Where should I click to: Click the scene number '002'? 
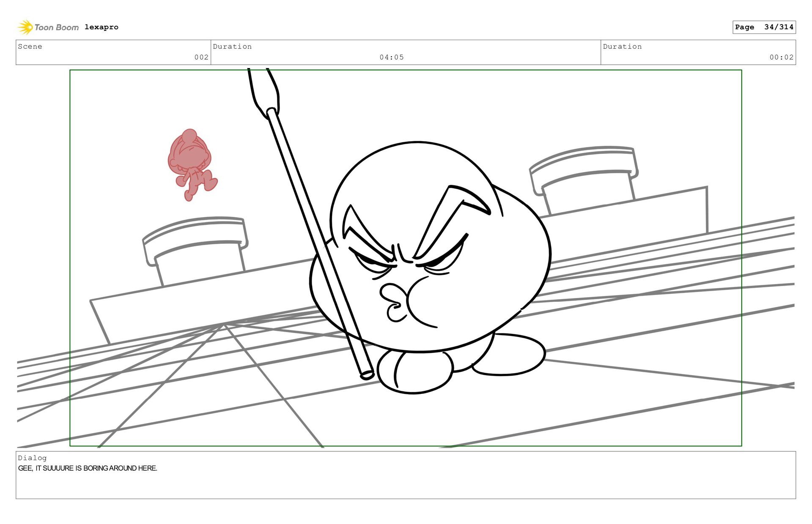pyautogui.click(x=201, y=57)
